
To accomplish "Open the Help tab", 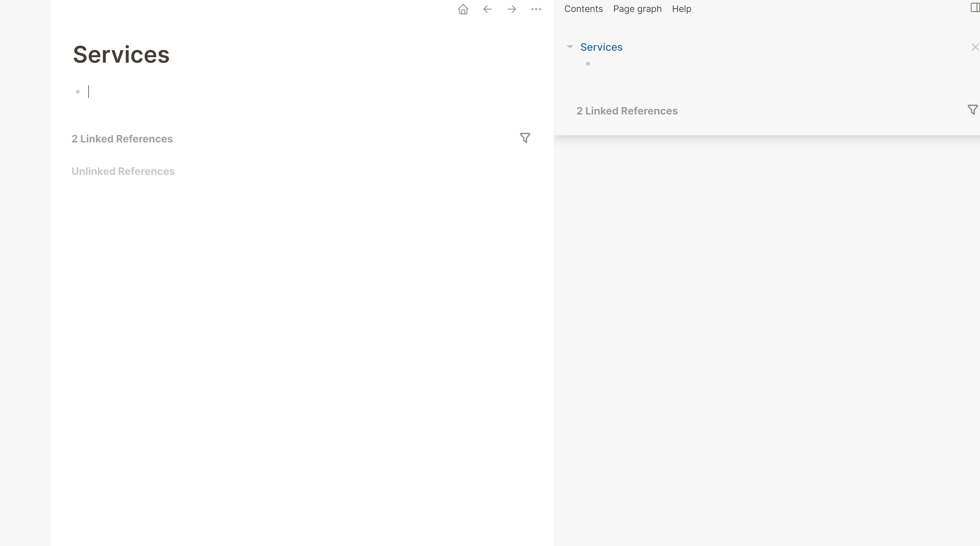I will [681, 9].
